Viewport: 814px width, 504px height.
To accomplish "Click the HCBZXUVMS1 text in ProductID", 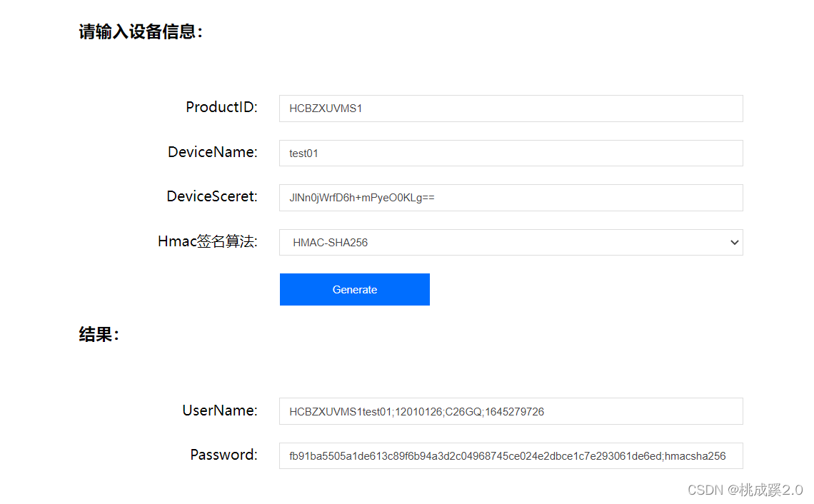I will 325,109.
